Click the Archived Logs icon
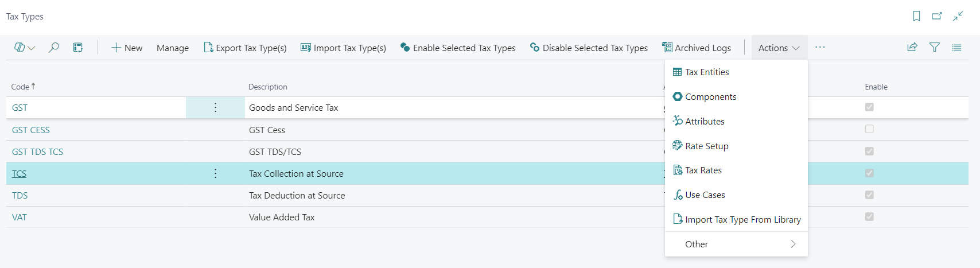Viewport: 980px width, 268px height. (x=667, y=48)
